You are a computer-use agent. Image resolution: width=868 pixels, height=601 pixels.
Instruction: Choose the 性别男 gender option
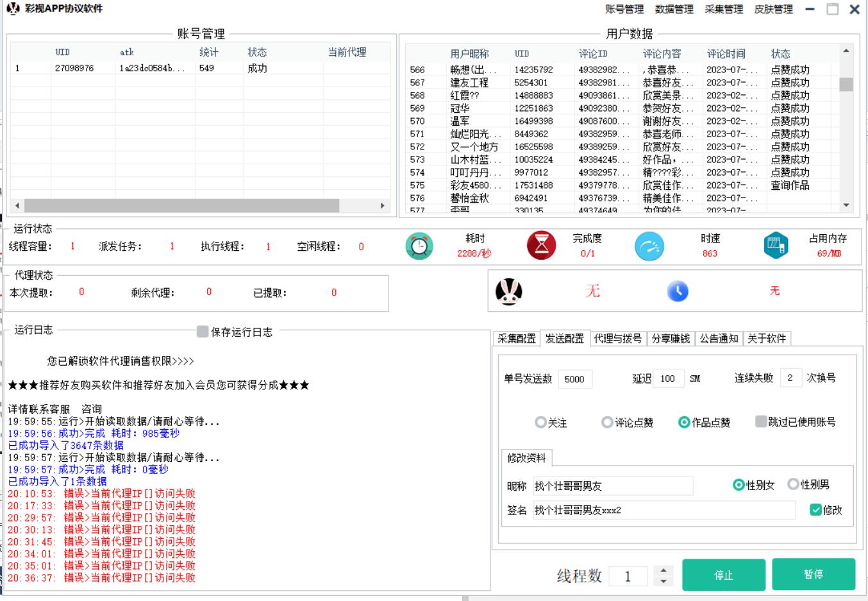pyautogui.click(x=793, y=484)
